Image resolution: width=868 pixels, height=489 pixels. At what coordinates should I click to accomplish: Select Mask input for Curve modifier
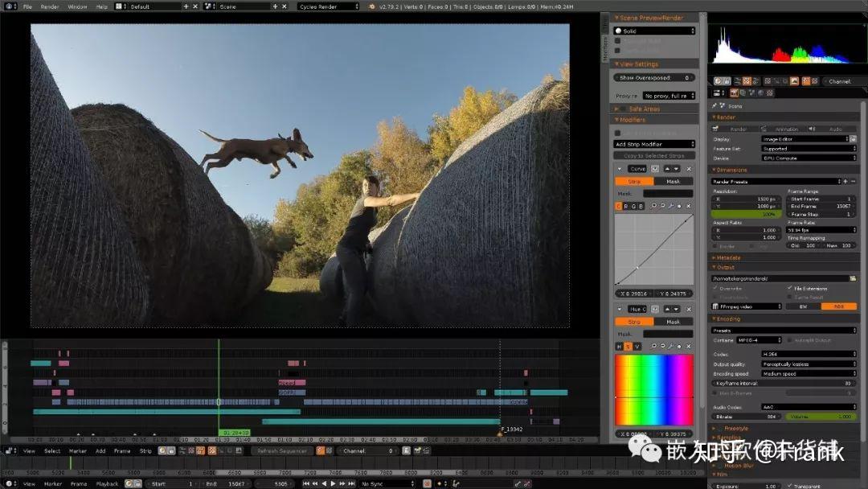(674, 181)
